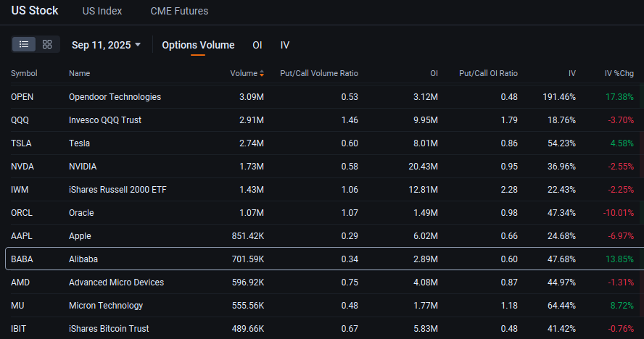644x339 pixels.
Task: Switch to grid view layout
Action: [47, 44]
